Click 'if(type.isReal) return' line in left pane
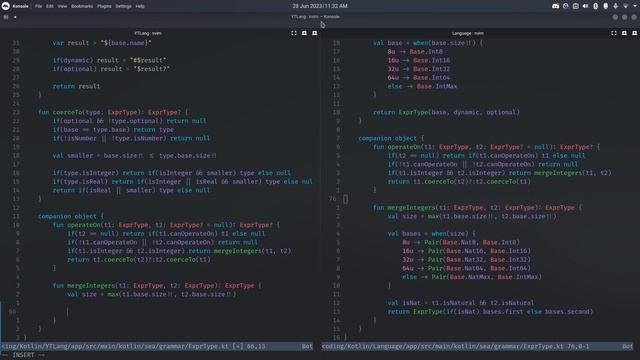The width and height of the screenshot is (640, 360). click(182, 182)
